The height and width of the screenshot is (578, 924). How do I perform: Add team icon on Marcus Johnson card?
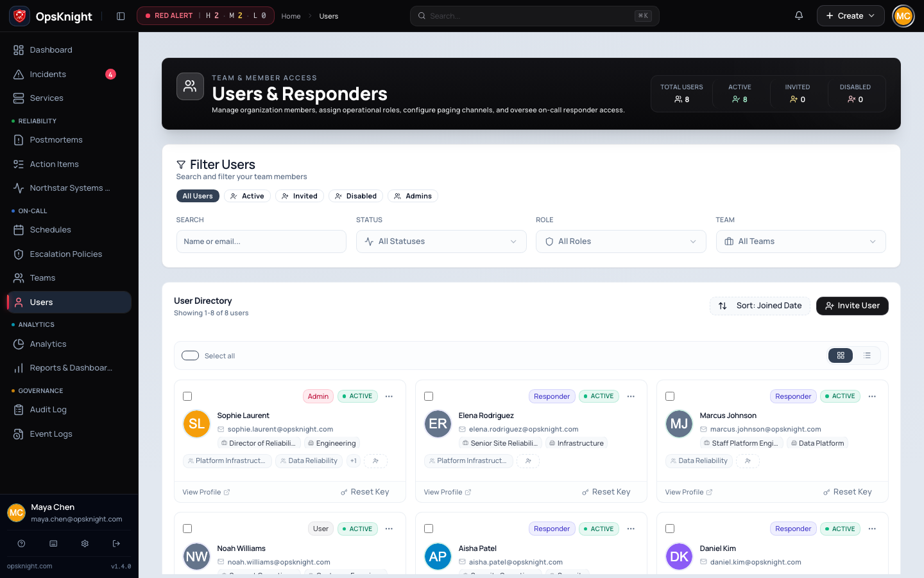[x=748, y=460]
